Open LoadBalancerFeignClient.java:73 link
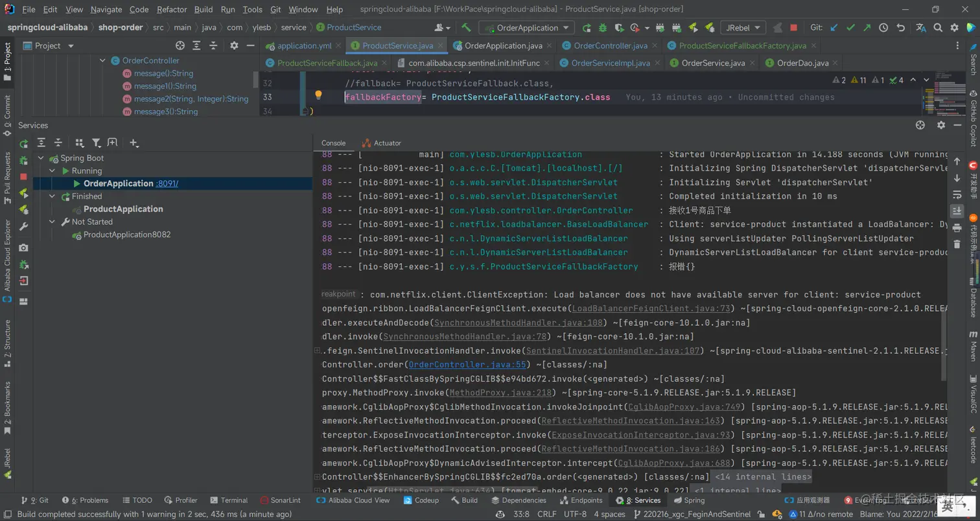Image resolution: width=980 pixels, height=521 pixels. coord(651,308)
